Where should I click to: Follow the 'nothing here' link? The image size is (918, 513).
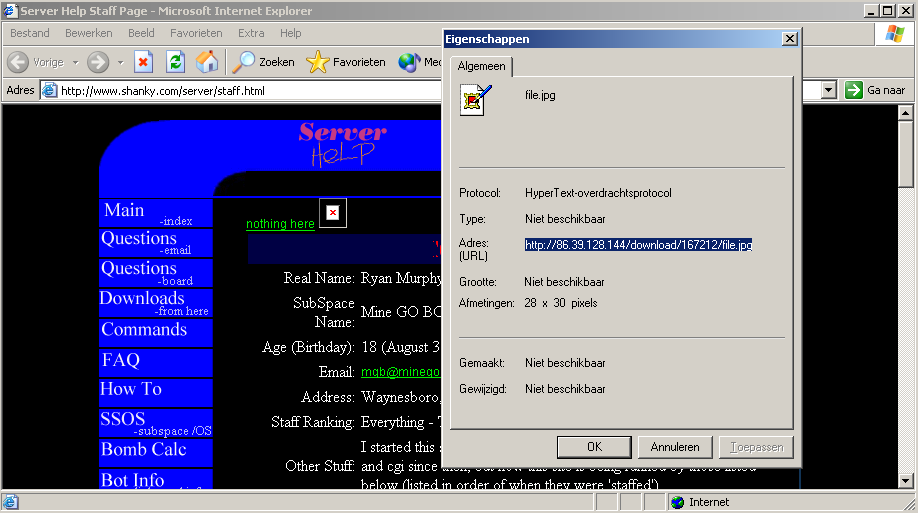(x=280, y=224)
